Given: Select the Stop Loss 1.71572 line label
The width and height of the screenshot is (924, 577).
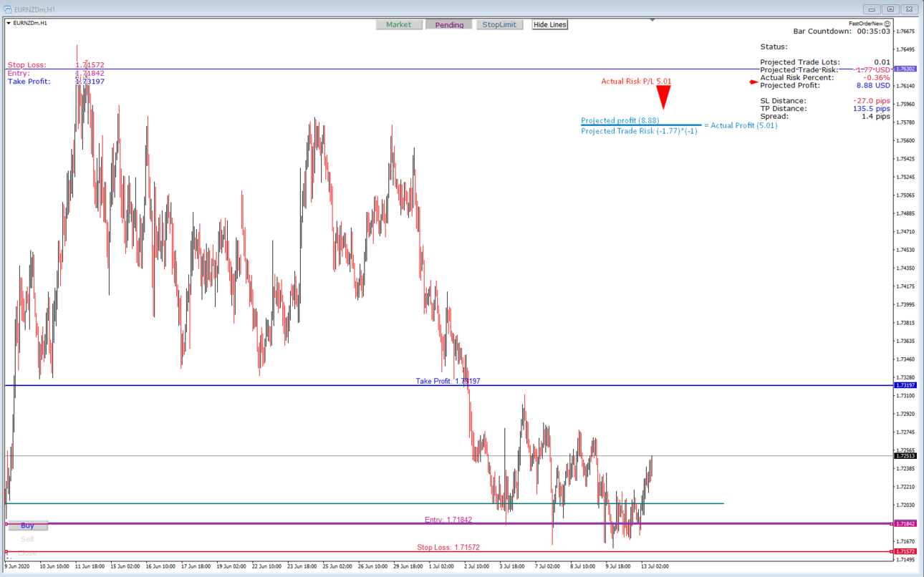Looking at the screenshot, I should [448, 547].
